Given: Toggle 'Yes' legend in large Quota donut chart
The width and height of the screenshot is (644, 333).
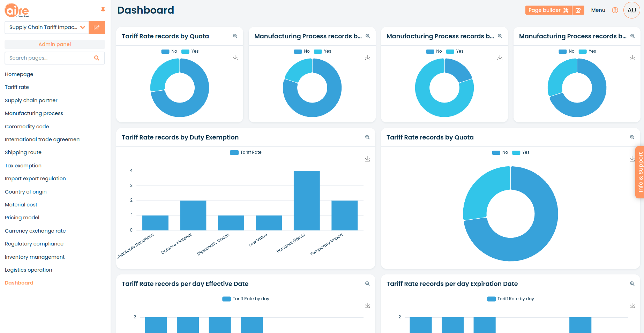Looking at the screenshot, I should 521,152.
